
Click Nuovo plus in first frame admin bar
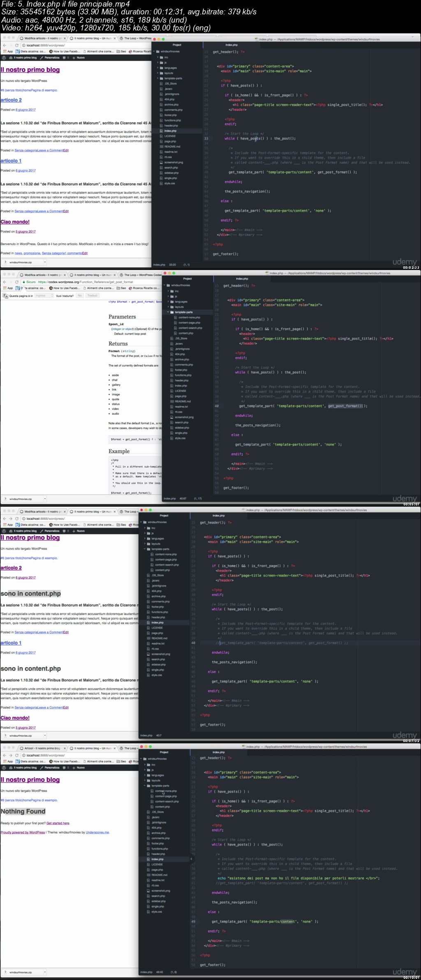79,58
